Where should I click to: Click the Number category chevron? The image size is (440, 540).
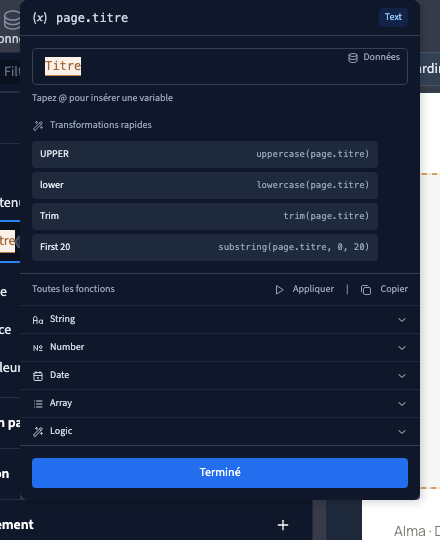402,348
